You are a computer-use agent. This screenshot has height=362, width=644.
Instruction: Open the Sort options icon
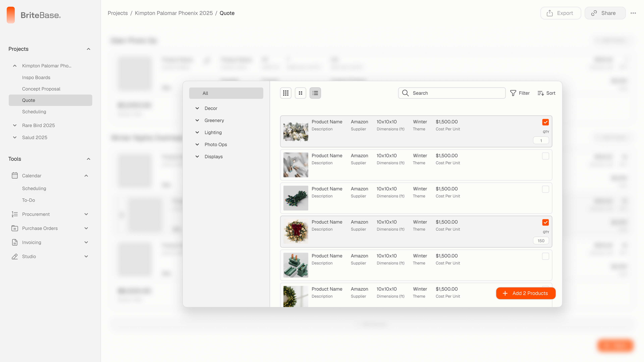(541, 93)
